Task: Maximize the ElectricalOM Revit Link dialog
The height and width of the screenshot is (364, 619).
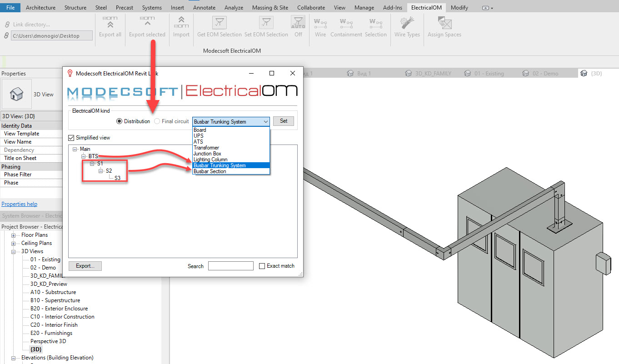Action: pos(272,73)
